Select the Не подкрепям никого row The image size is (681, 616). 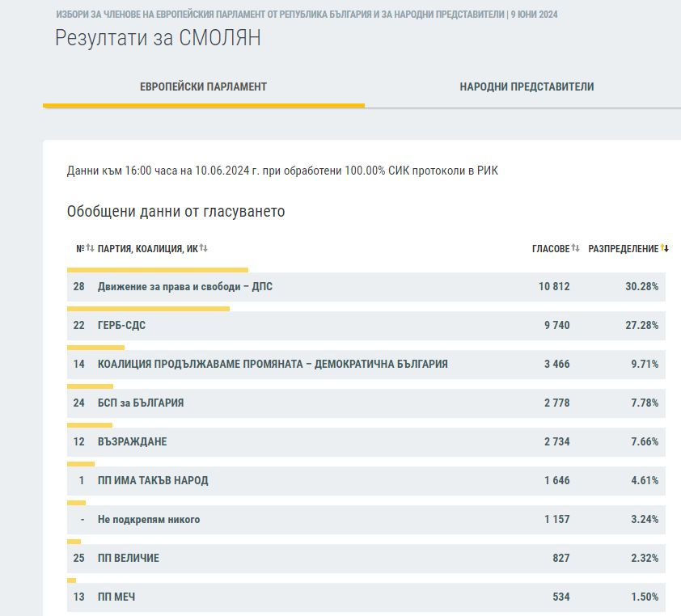366,519
